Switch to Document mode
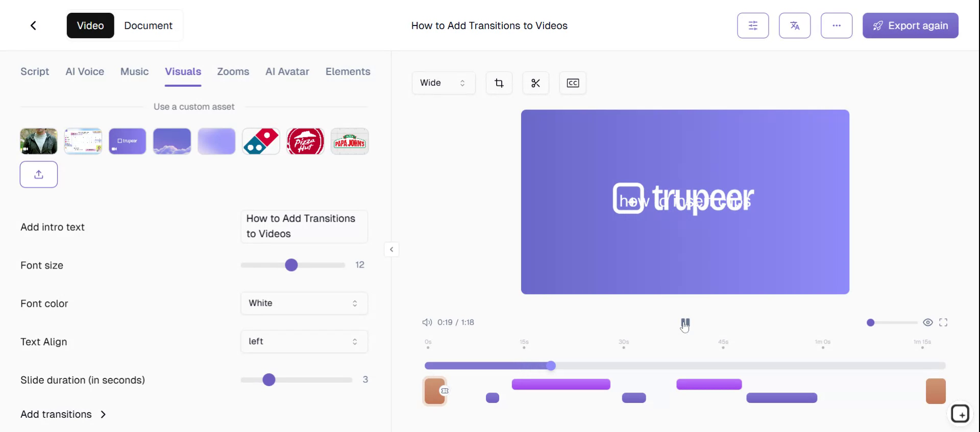Screen dimensions: 980x432 [148, 26]
